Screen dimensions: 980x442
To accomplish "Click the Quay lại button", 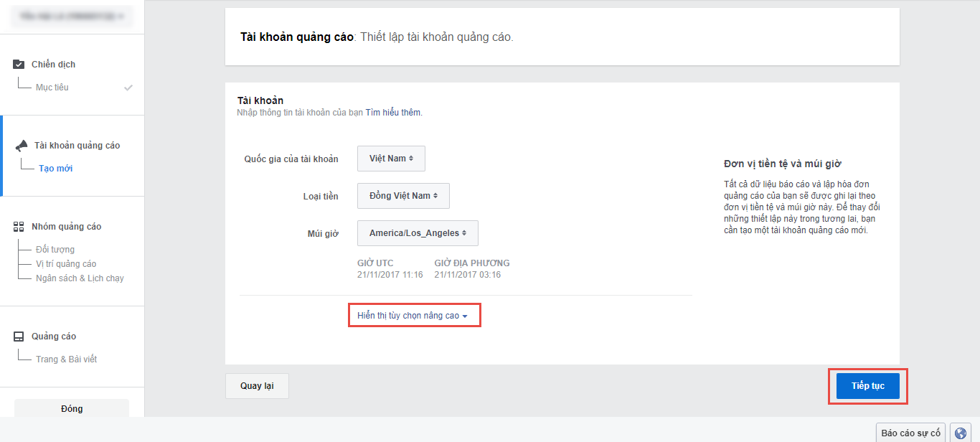I will coord(257,386).
